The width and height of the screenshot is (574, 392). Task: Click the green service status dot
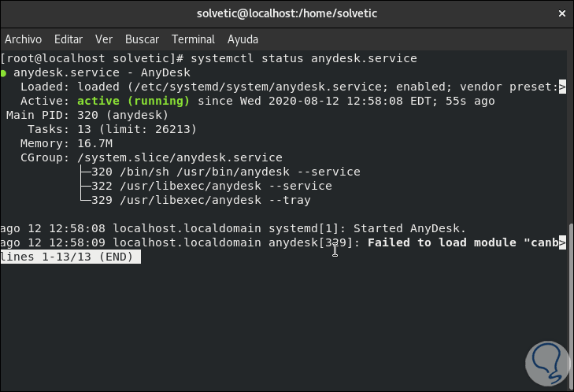[5, 72]
